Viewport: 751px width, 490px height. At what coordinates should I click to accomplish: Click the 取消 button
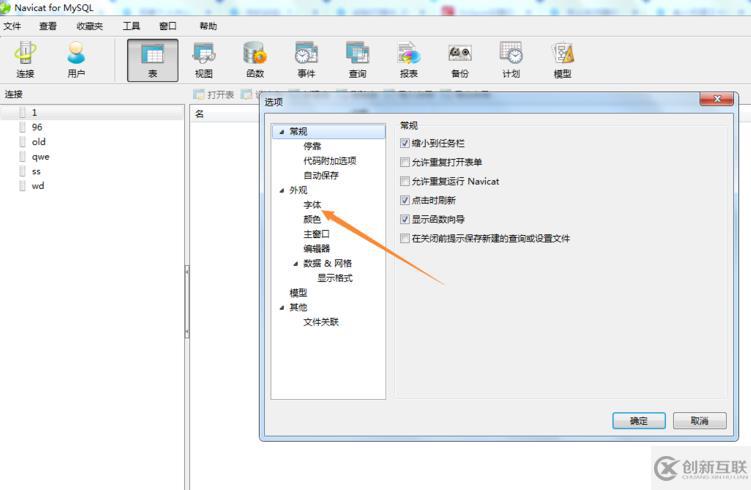700,421
